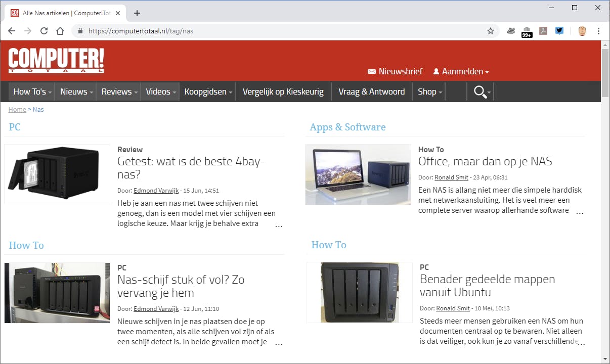Open Vraag & Antwoord
This screenshot has height=364, width=610.
click(x=372, y=92)
